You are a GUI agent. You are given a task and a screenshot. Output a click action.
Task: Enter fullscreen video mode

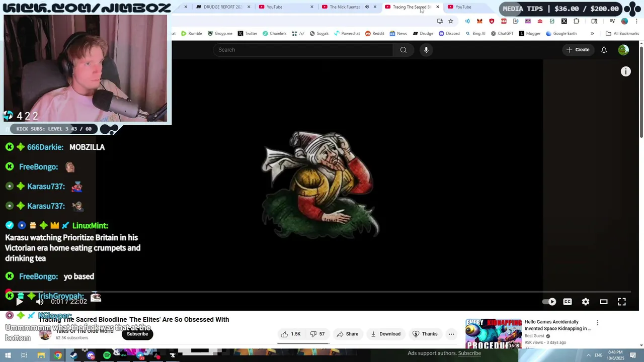click(622, 302)
